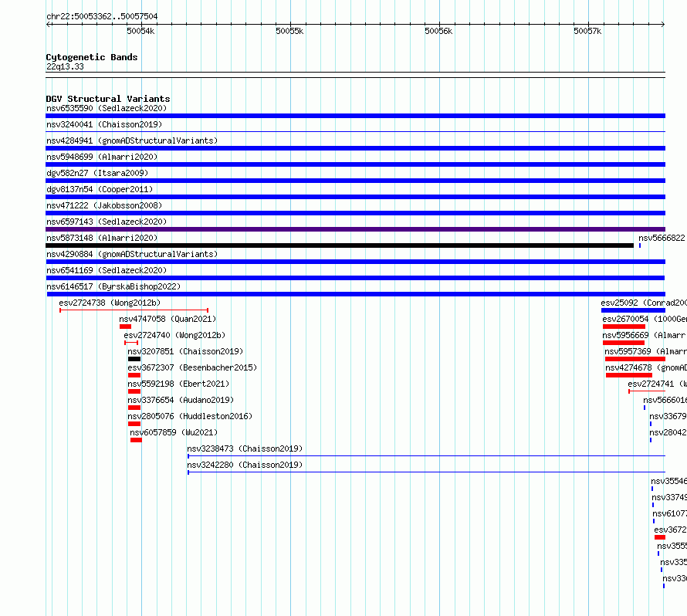
Task: Click nsv5873148 (Almarri2020) label
Action: point(102,238)
